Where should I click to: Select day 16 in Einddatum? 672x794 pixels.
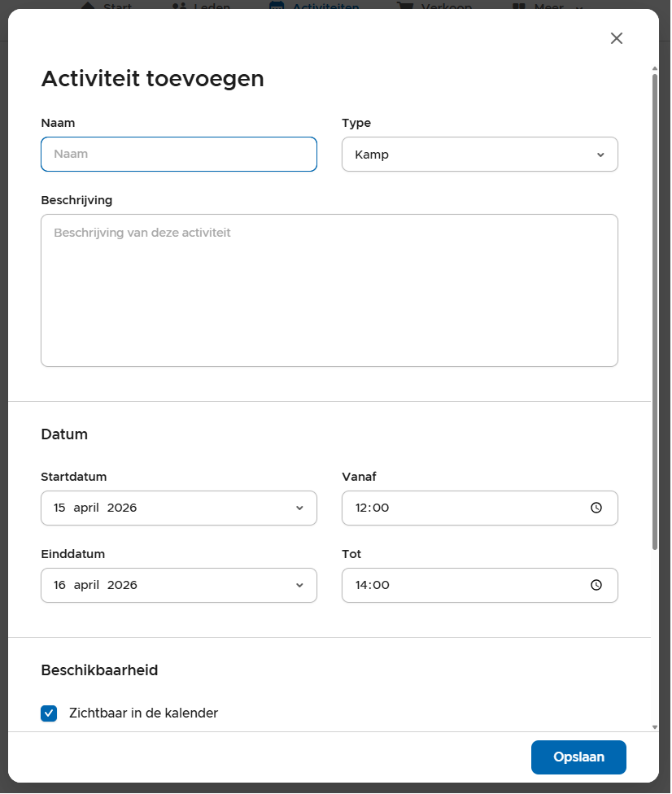59,585
